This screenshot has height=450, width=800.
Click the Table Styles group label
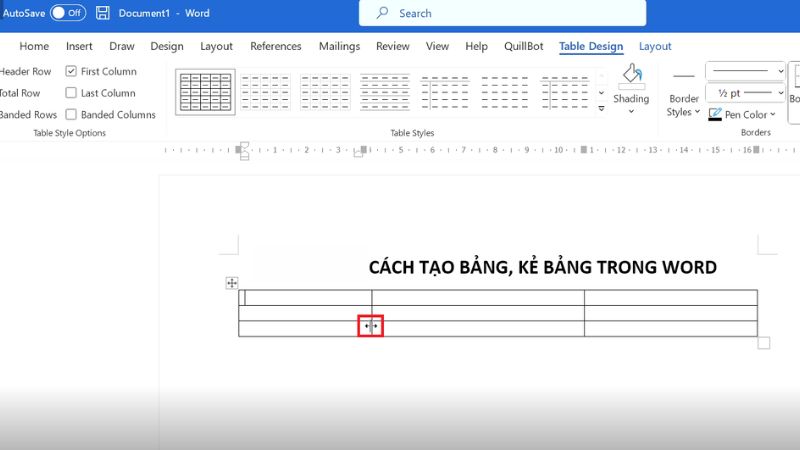[412, 133]
